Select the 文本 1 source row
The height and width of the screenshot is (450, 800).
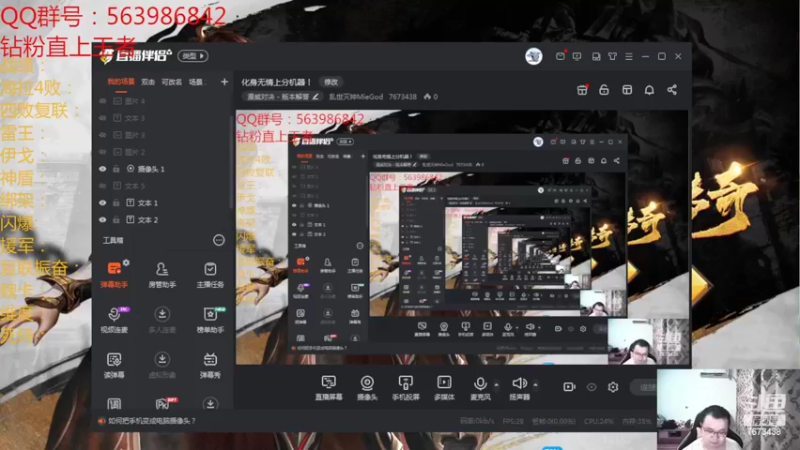pyautogui.click(x=162, y=203)
